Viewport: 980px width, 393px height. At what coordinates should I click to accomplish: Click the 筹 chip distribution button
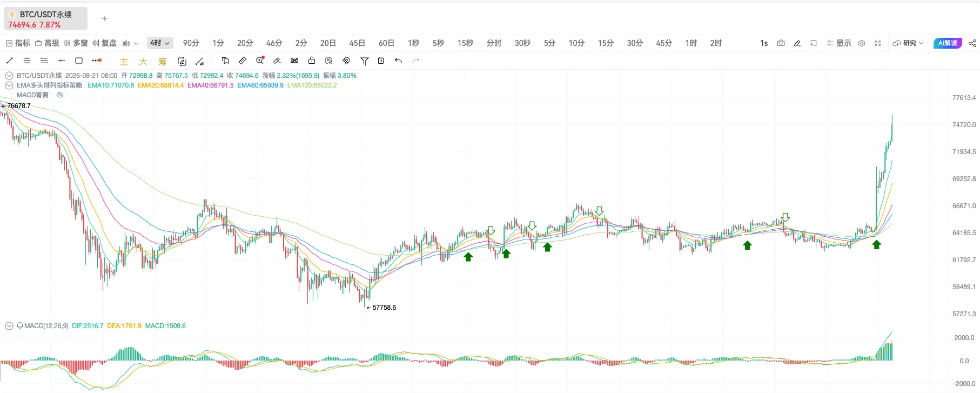pos(163,62)
